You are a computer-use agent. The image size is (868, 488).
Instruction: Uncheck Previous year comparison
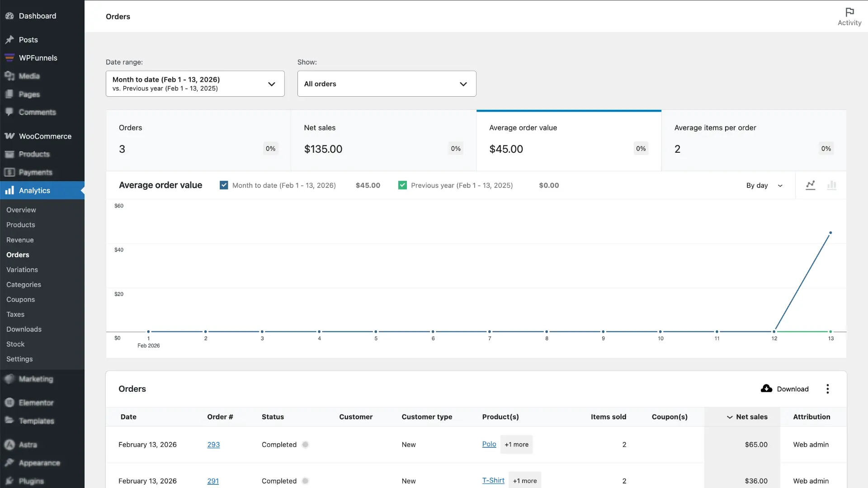(402, 185)
